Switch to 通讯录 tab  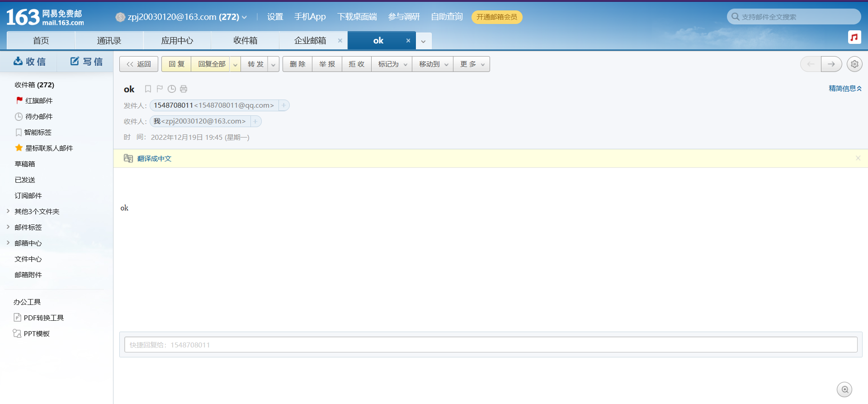pos(109,40)
